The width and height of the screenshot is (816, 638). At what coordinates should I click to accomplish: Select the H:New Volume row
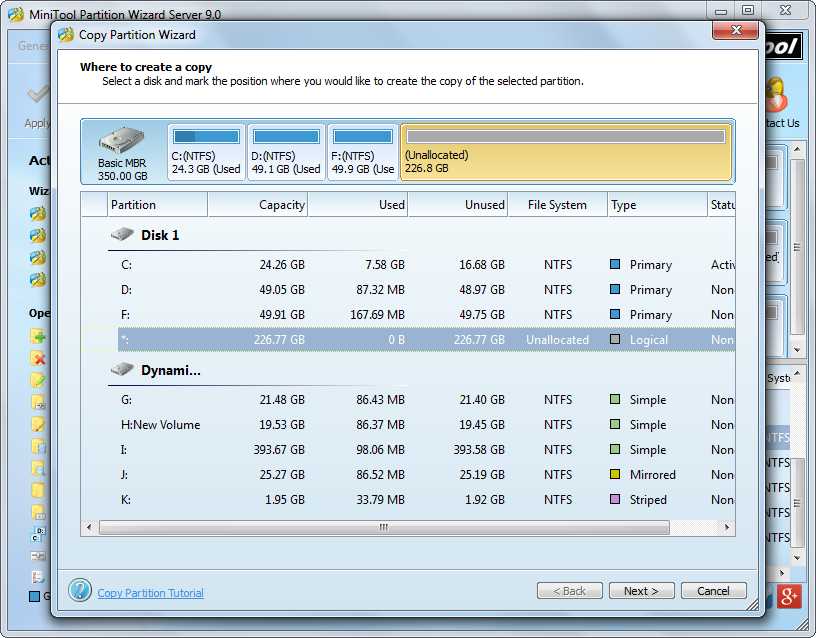pos(408,425)
